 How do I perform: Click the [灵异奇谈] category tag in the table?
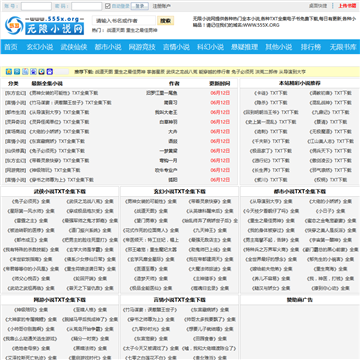click(x=15, y=122)
